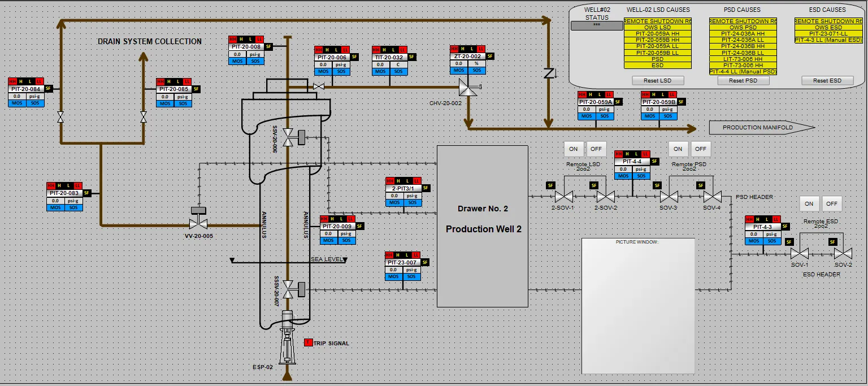The image size is (868, 386).
Task: Click the SF tag beside ZT-20-002
Action: pyautogui.click(x=489, y=57)
